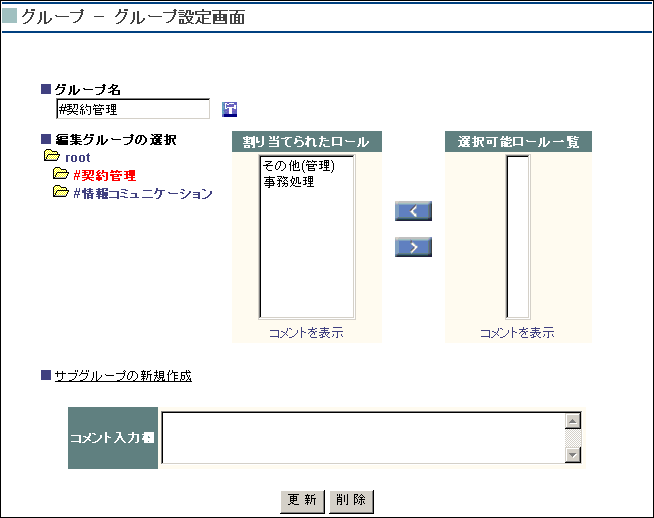Click the root folder icon
654x518 pixels.
click(x=52, y=157)
